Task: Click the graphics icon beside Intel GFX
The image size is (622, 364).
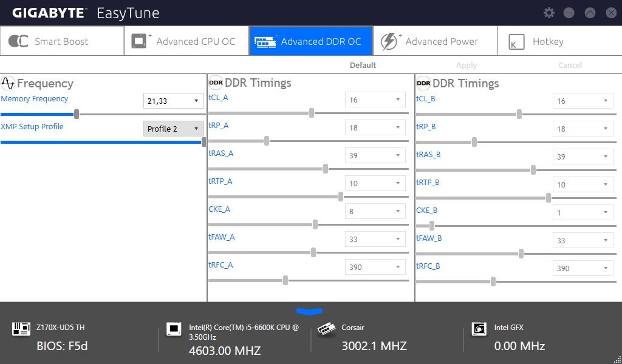Action: (479, 329)
